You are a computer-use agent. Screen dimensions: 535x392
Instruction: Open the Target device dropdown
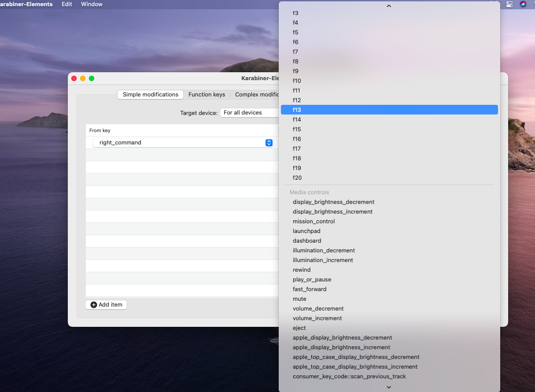250,113
